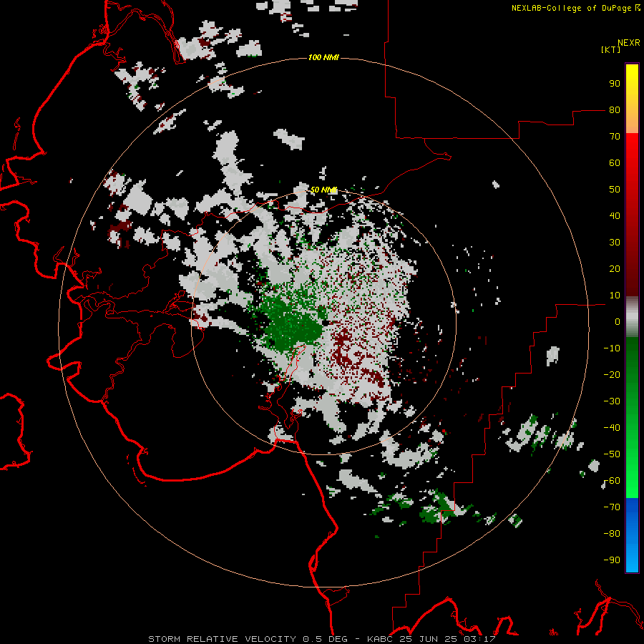The image size is (644, 644).
Task: Click the 80 knot value on the legend
Action: pyautogui.click(x=615, y=110)
